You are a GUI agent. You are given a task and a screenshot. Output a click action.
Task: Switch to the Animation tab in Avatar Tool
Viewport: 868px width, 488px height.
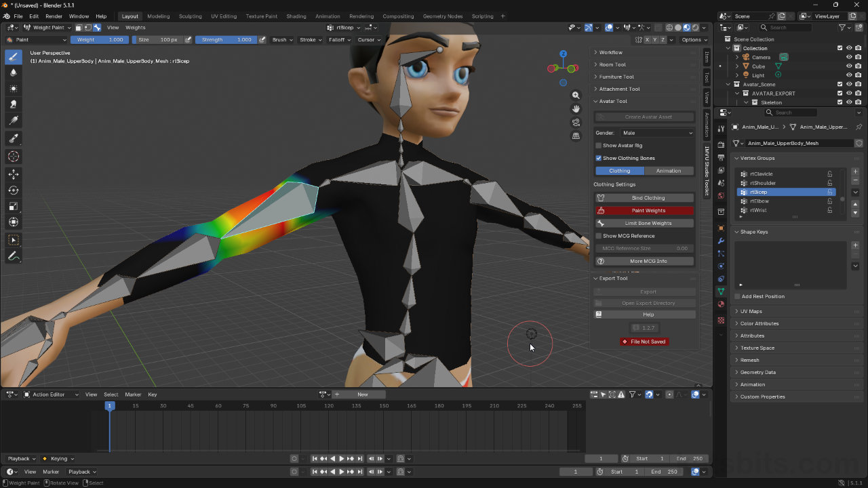(x=669, y=171)
